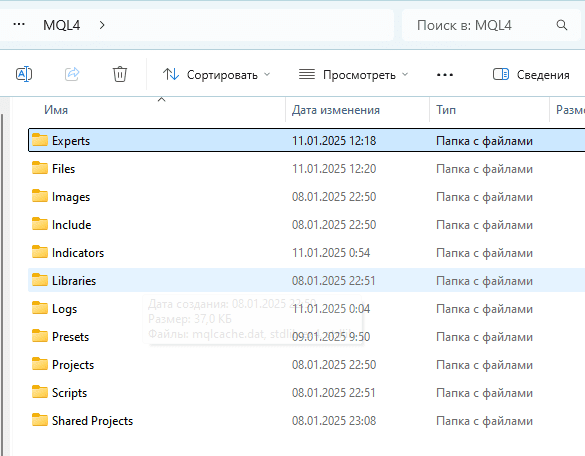Click date 11.01.2025 12:20 of Files

pos(334,169)
